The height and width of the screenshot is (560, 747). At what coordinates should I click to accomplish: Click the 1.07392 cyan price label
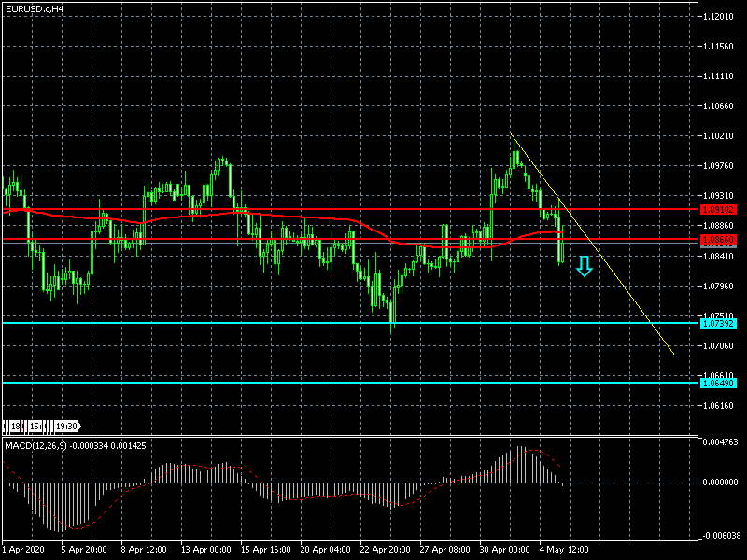pos(718,324)
